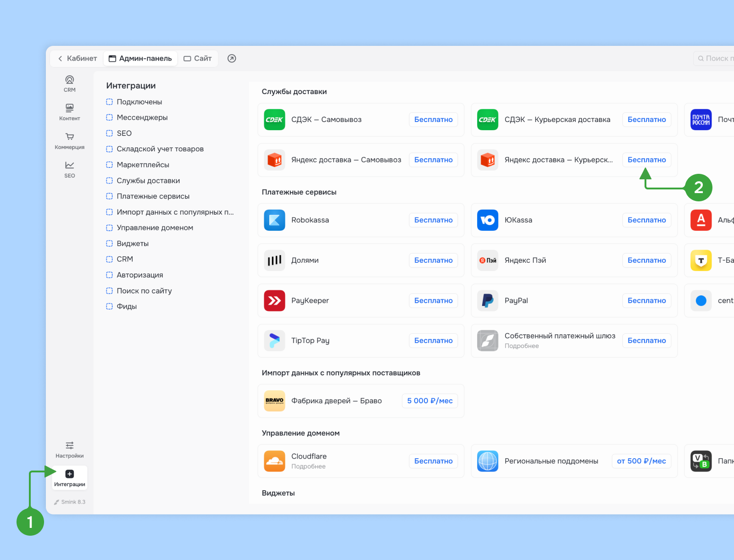The height and width of the screenshot is (560, 734).
Task: Select Импорт данных с популярных category
Action: pyautogui.click(x=170, y=212)
